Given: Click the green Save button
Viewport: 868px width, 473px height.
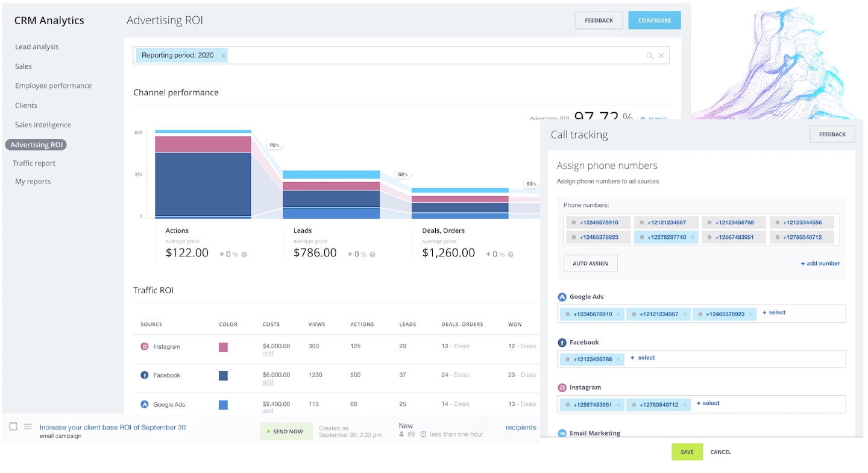Looking at the screenshot, I should click(x=687, y=452).
